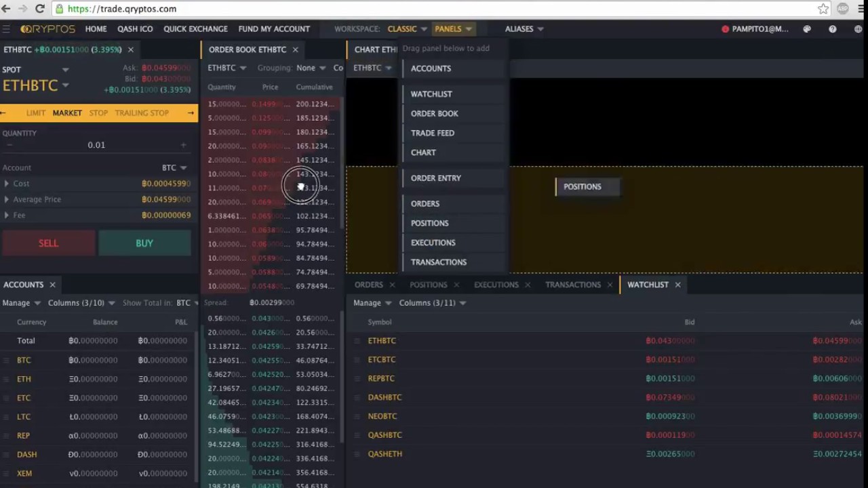This screenshot has width=868, height=488.
Task: Toggle the Panels menu
Action: pos(453,29)
